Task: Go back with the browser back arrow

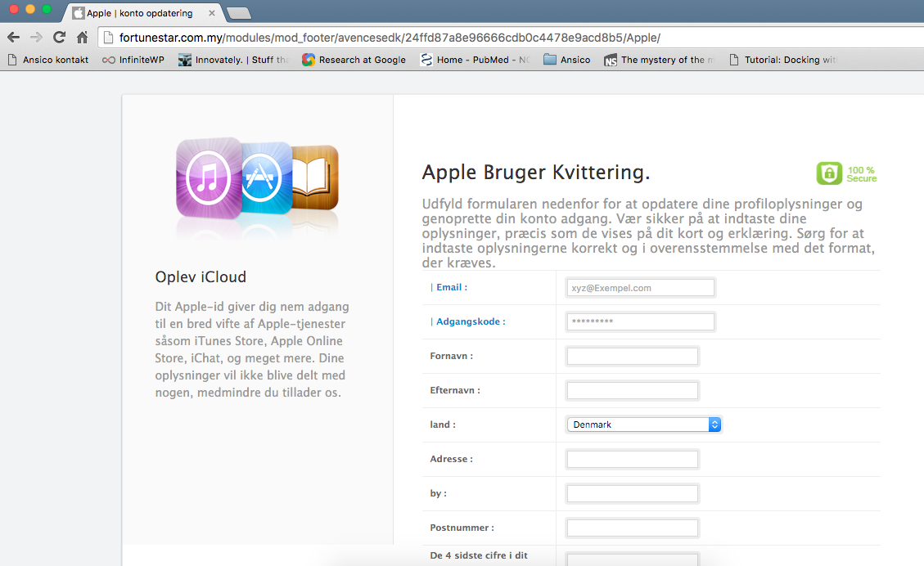Action: tap(14, 38)
